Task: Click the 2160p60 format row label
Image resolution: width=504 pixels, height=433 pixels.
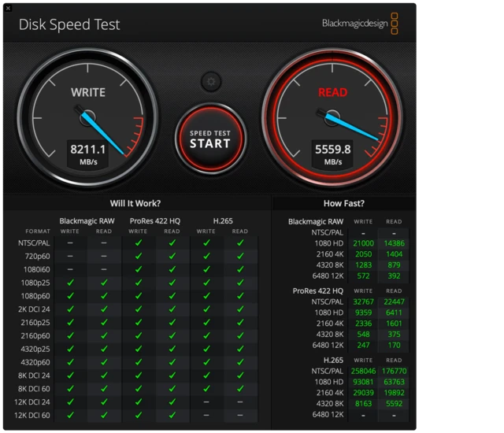Action: (x=35, y=335)
